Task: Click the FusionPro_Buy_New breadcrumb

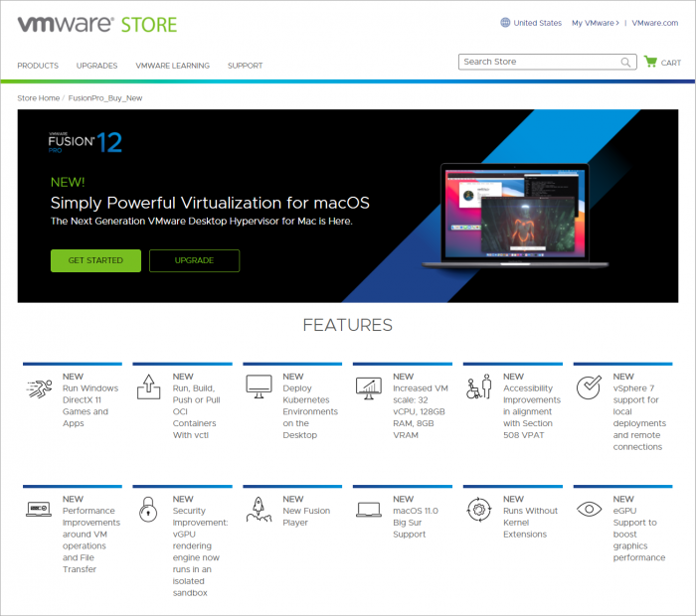Action: click(x=105, y=98)
